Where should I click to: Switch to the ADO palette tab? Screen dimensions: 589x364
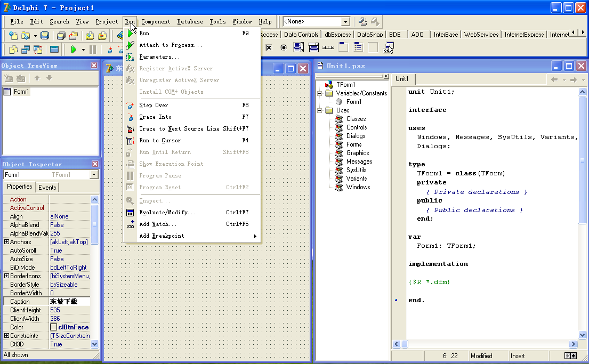pyautogui.click(x=417, y=35)
